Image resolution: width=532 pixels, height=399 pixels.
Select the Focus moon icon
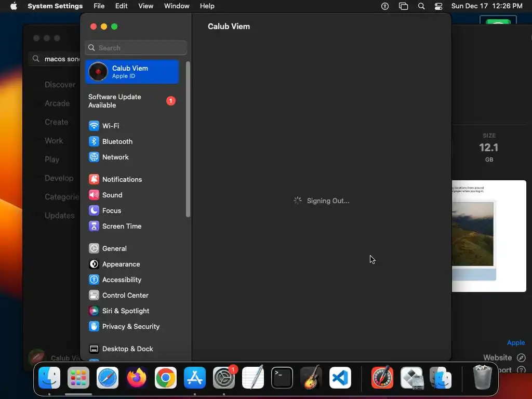pos(94,210)
